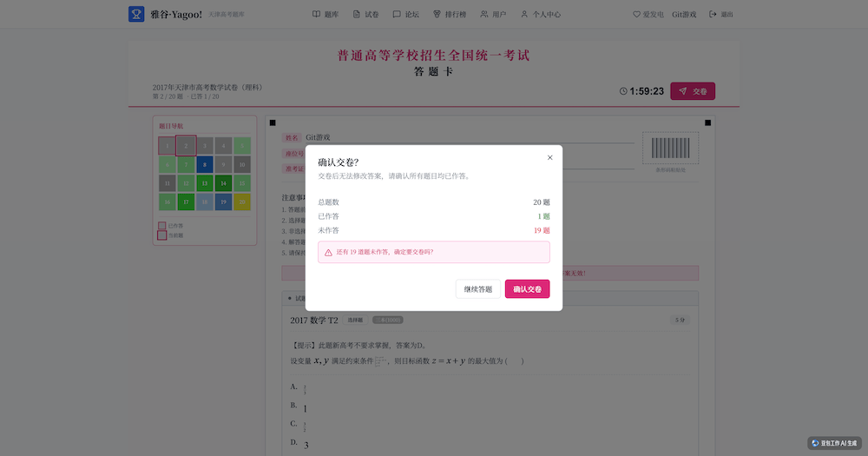Click the document icon beside 试卷

[x=357, y=15]
